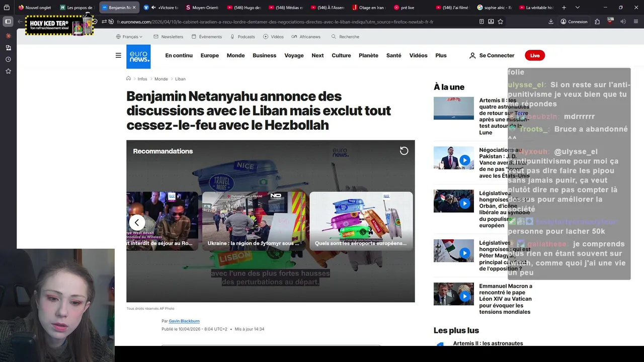
Task: Go to Euronews logo home page
Action: click(x=138, y=56)
